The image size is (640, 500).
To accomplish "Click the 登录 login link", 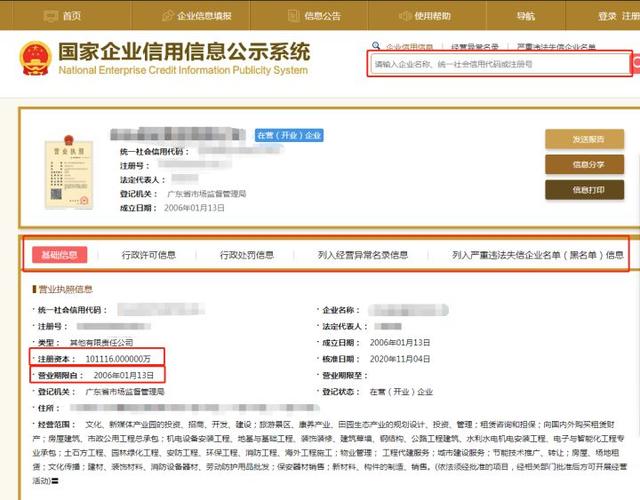I will point(607,16).
